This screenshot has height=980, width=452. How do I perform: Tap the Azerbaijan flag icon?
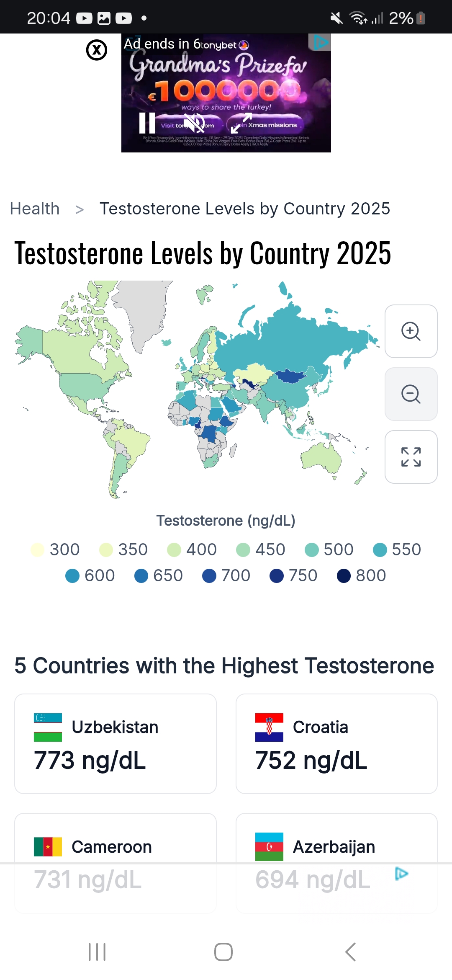[x=269, y=847]
